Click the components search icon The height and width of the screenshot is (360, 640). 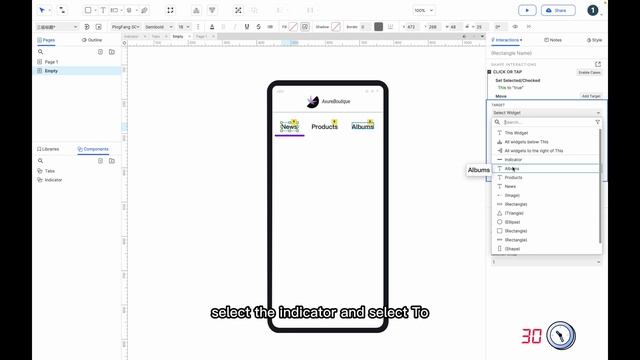(40, 161)
